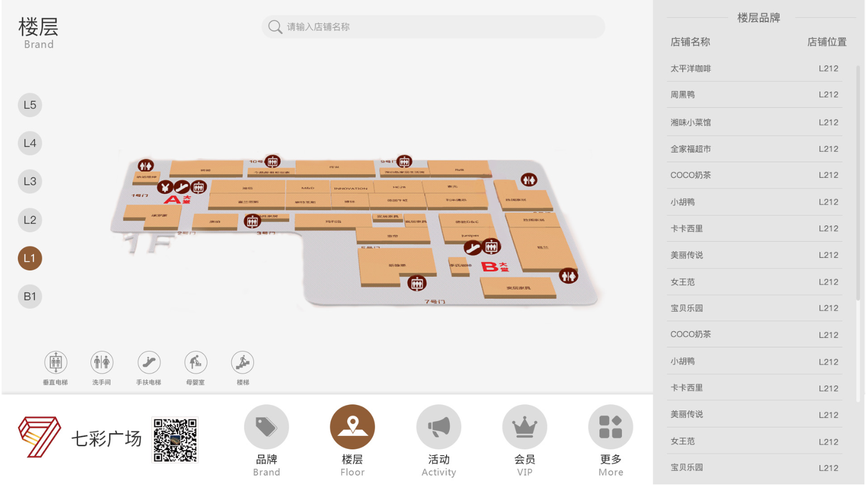Click the brand list scrollbar
This screenshot has height=486, width=868.
pyautogui.click(x=858, y=183)
